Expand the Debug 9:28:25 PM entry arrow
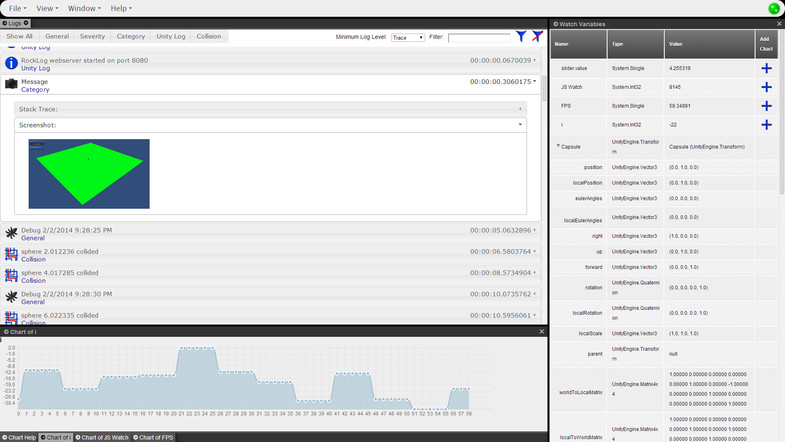This screenshot has width=785, height=442. pyautogui.click(x=535, y=230)
